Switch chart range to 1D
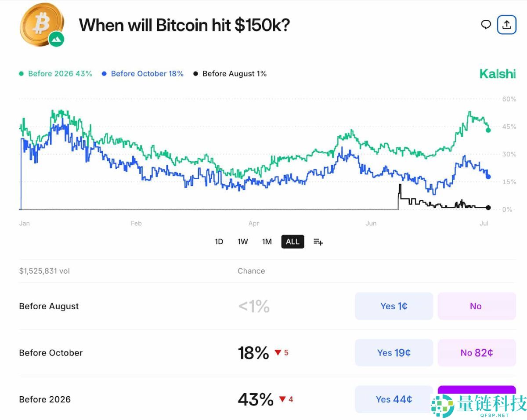This screenshot has height=420, width=527. [x=219, y=242]
